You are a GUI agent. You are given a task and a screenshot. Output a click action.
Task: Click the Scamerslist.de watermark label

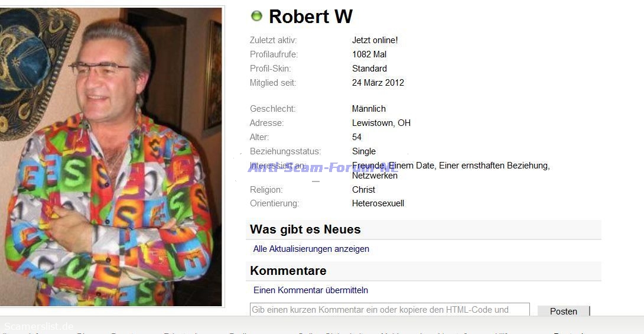[38, 326]
